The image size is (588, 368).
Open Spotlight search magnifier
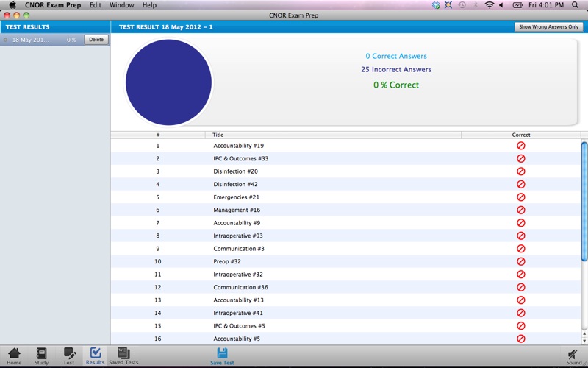(575, 5)
